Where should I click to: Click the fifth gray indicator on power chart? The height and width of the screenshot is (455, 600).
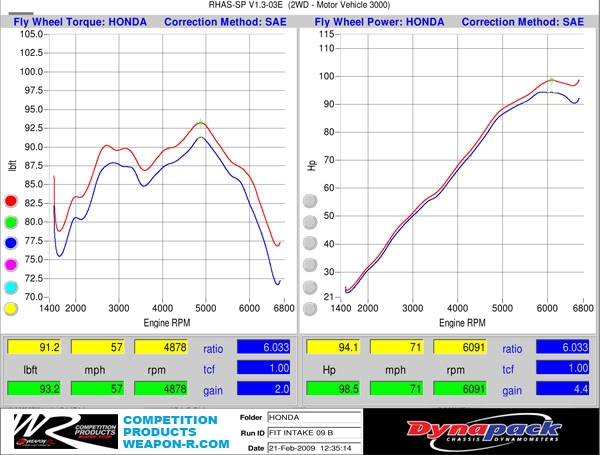(x=310, y=287)
